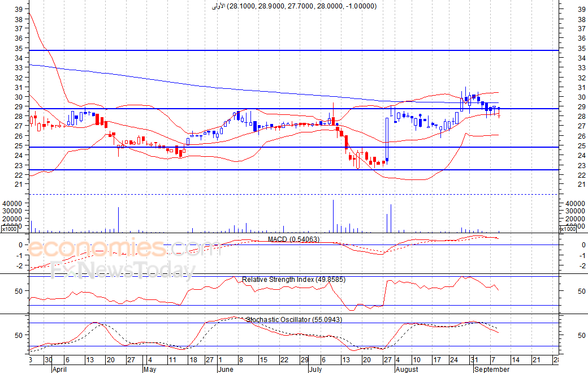Click the September month label
This screenshot has height=373, width=588.
point(492,369)
